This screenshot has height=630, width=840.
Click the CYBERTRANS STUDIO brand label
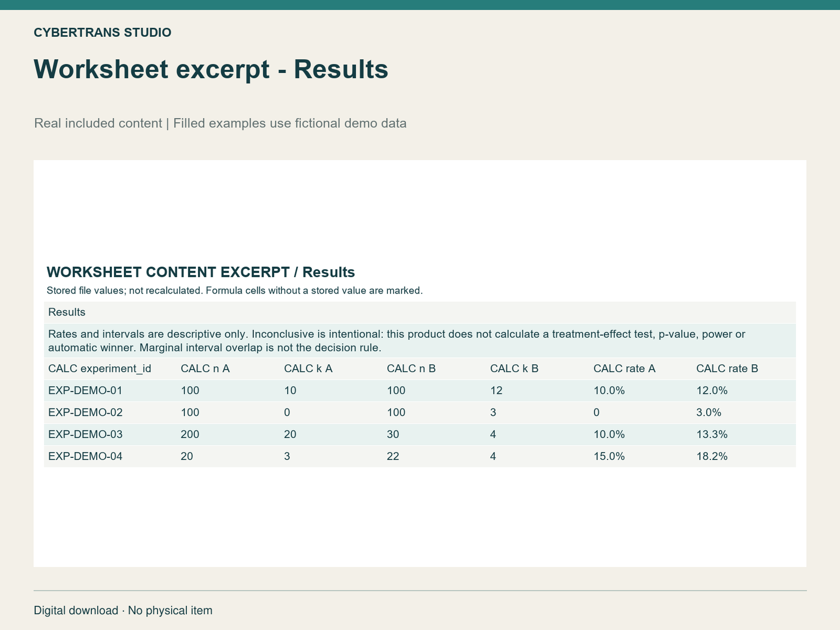(102, 33)
